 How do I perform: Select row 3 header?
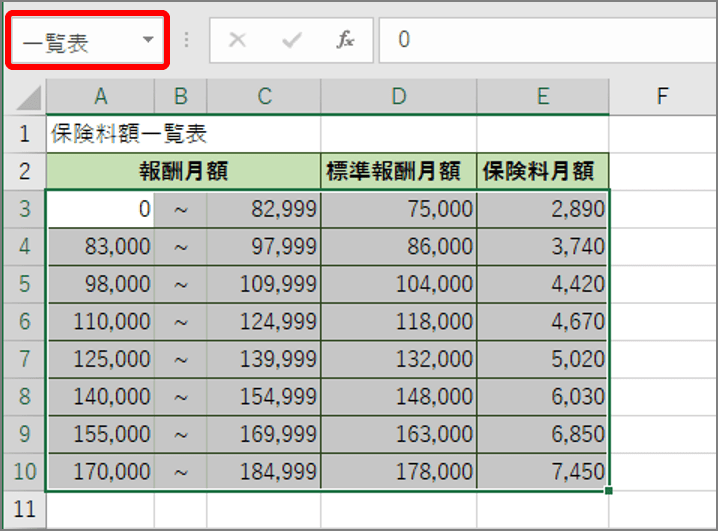[x=25, y=209]
